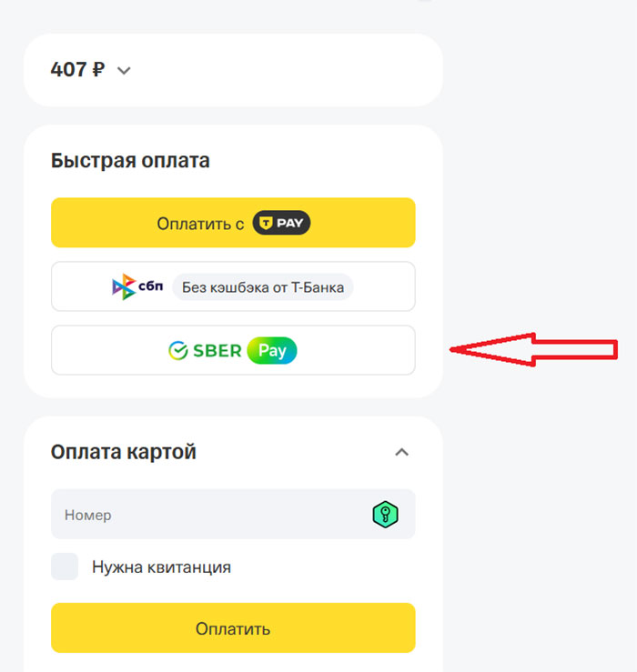Focus the card Номер input field
The image size is (637, 672).
pos(209,515)
